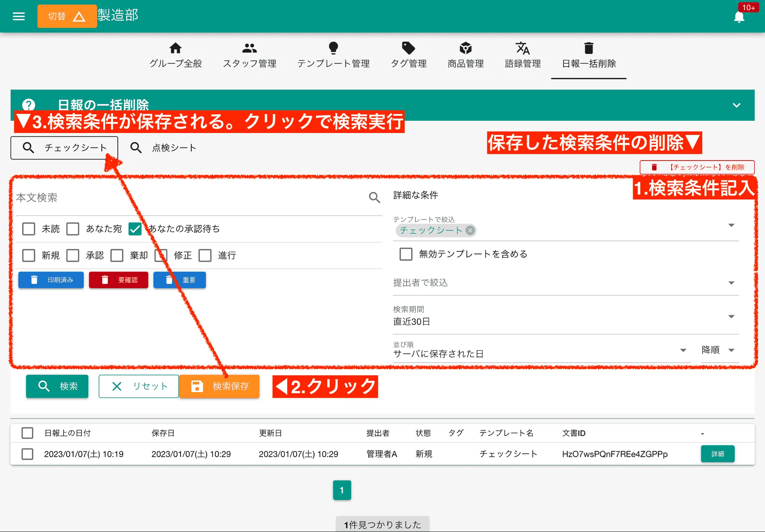765x532 pixels.
Task: Uncheck あなたの承認待ち checkbox
Action: coord(135,229)
